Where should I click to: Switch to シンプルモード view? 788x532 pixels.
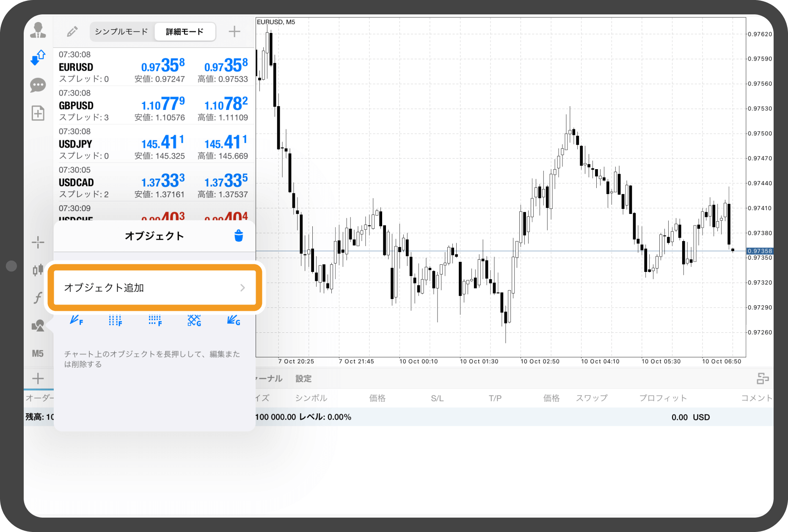pos(121,32)
